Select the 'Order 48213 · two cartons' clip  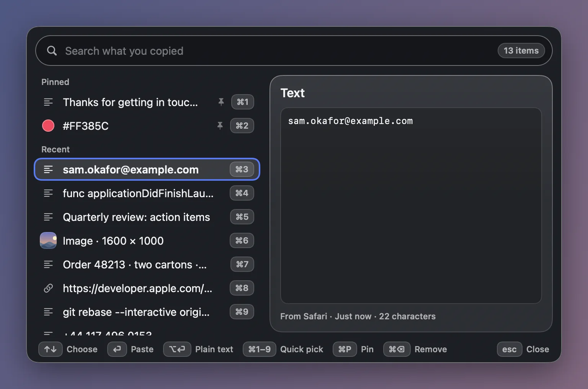(147, 264)
